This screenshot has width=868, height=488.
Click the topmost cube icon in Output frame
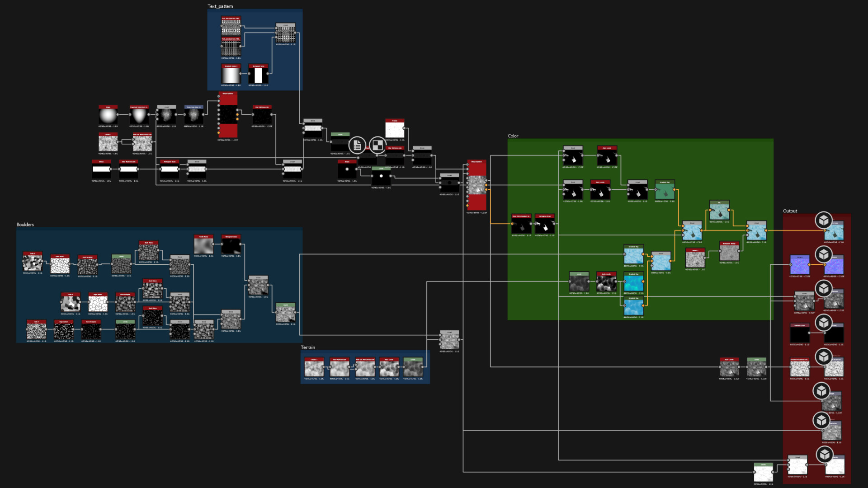[824, 221]
